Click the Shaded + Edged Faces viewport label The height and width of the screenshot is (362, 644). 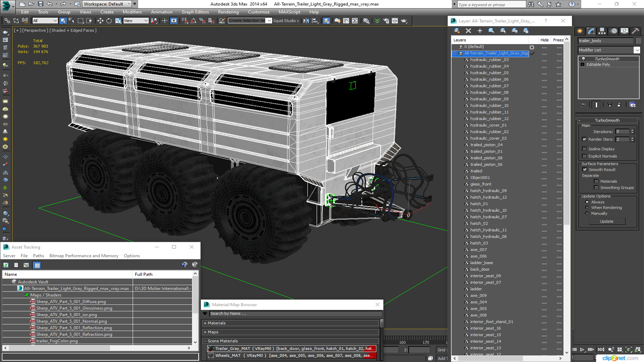73,30
